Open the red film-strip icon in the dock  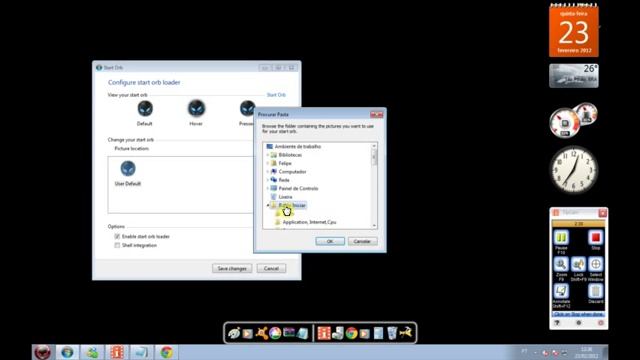(324, 333)
